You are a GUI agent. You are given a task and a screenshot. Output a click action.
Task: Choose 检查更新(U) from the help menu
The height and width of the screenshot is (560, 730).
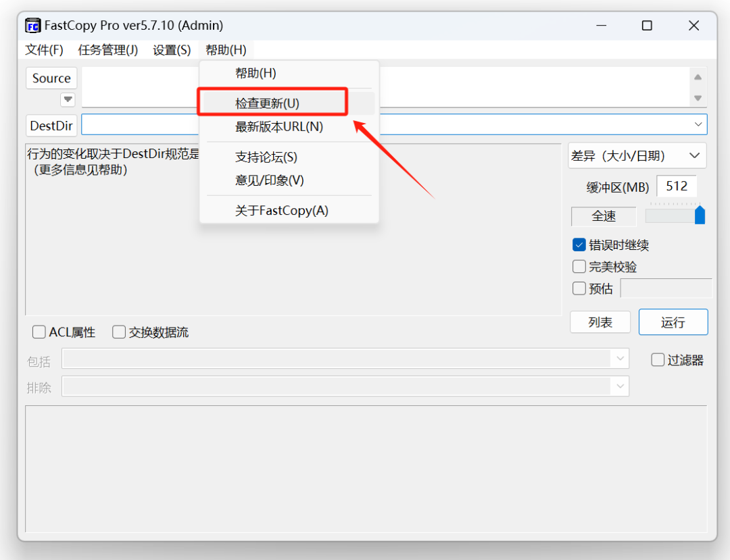(x=289, y=103)
